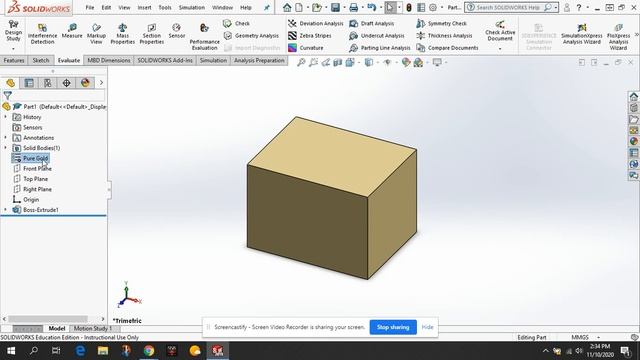Viewport: 640px width, 360px height.
Task: Launch FloXpress Analysis Wizard
Action: pos(618,37)
